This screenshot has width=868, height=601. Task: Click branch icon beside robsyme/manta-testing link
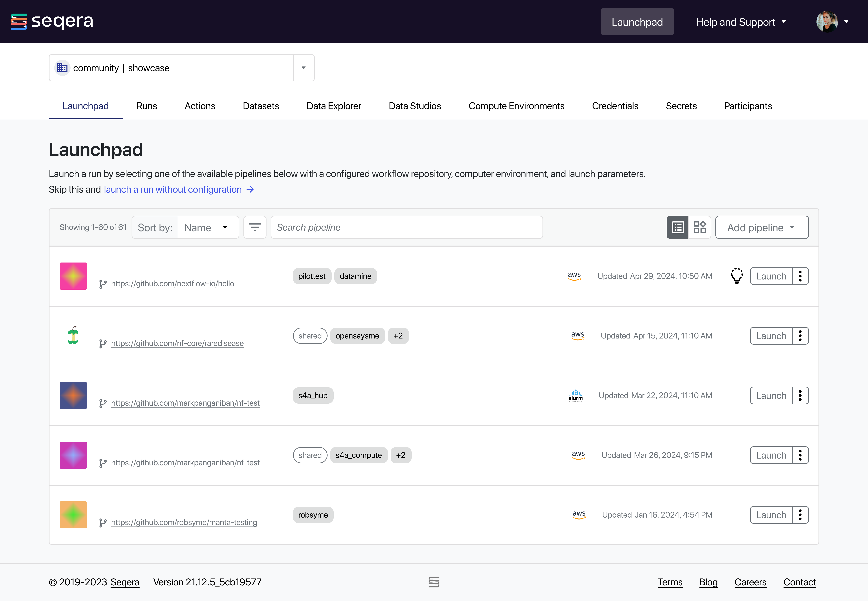(x=103, y=523)
